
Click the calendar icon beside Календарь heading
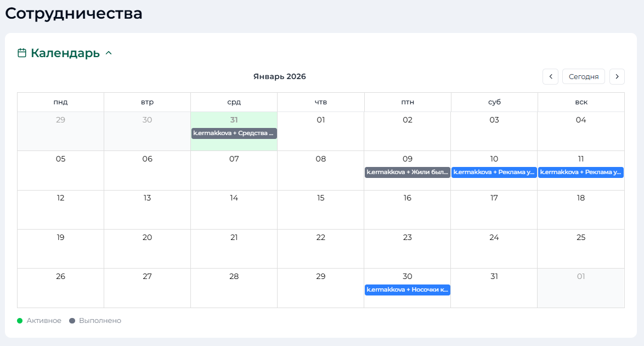pyautogui.click(x=22, y=53)
